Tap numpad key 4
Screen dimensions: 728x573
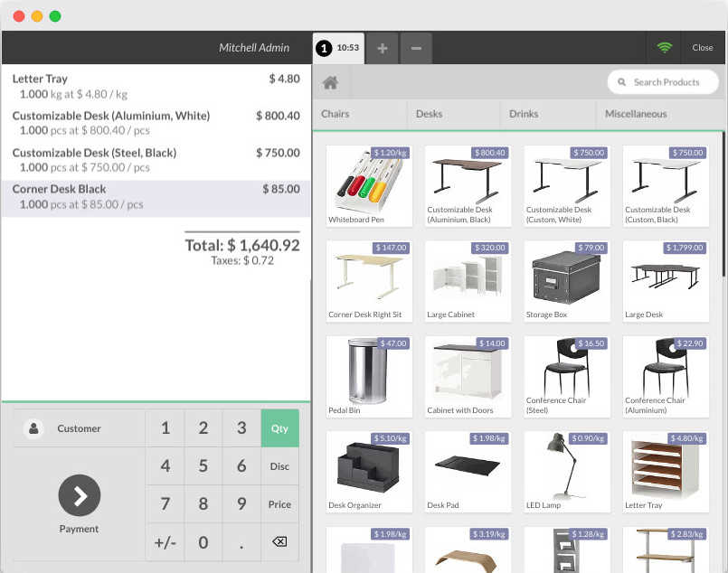[x=165, y=466]
